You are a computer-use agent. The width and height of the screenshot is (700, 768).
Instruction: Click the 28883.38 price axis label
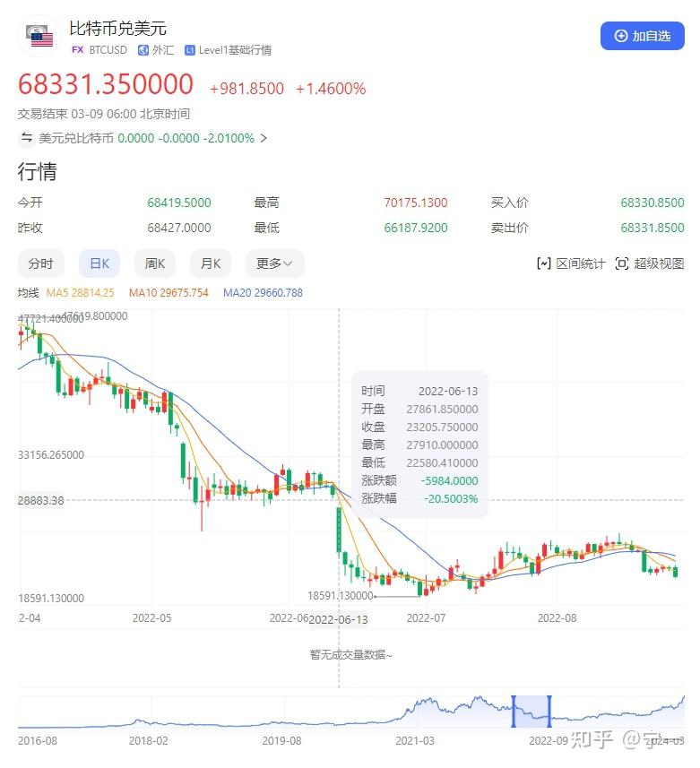(41, 501)
